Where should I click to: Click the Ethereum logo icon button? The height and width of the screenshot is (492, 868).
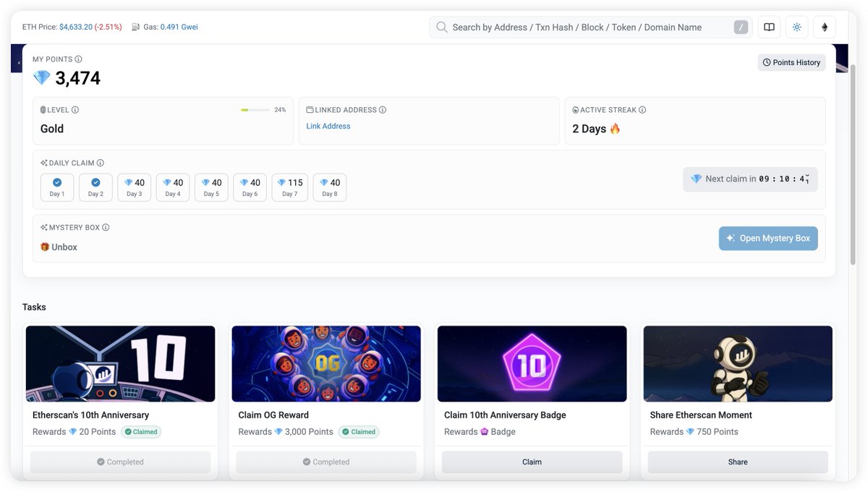coord(825,27)
